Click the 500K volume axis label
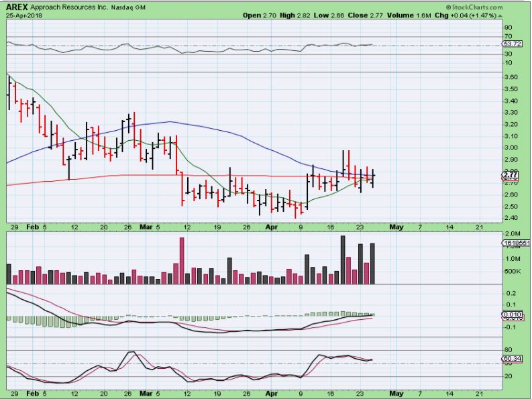Screen dimensions: 532x399 (513, 272)
